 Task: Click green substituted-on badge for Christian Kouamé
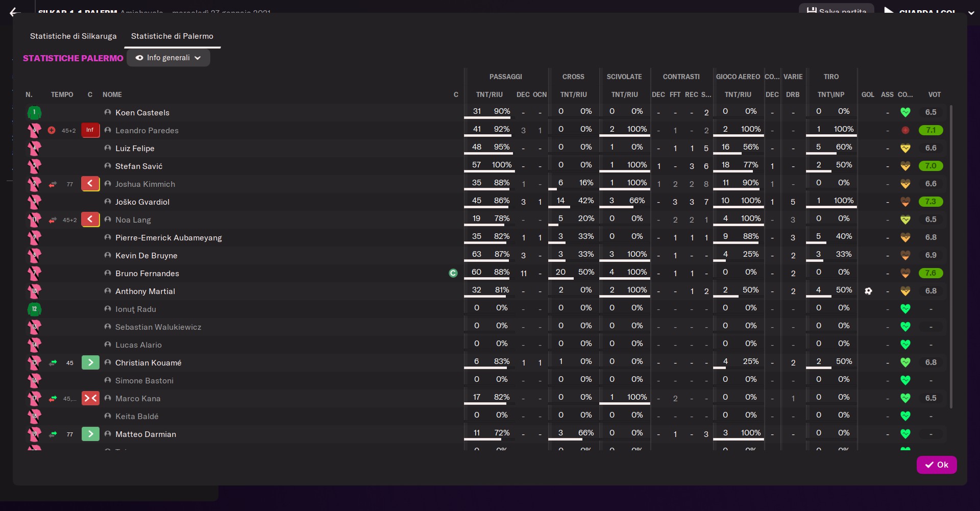click(x=90, y=362)
